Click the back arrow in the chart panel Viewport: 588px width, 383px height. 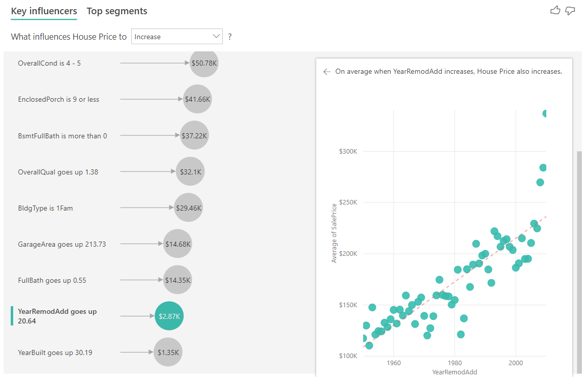pyautogui.click(x=327, y=72)
